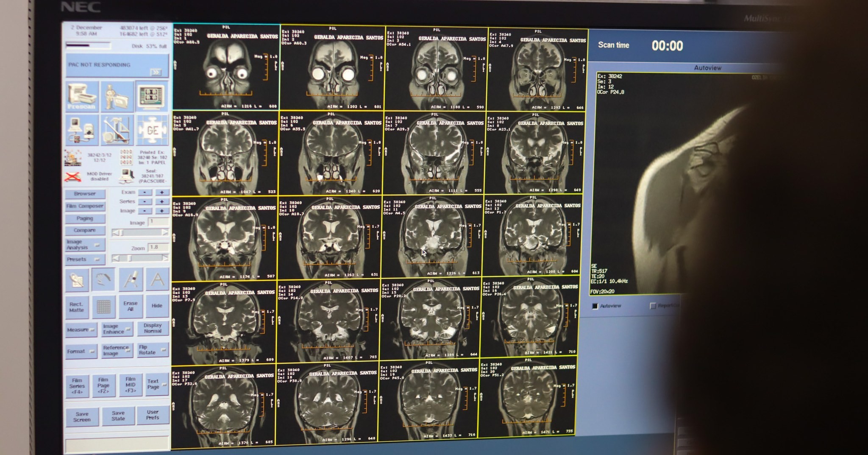Screen dimensions: 868x455
Task: Click the colorful image processing status icon
Action: point(73,157)
